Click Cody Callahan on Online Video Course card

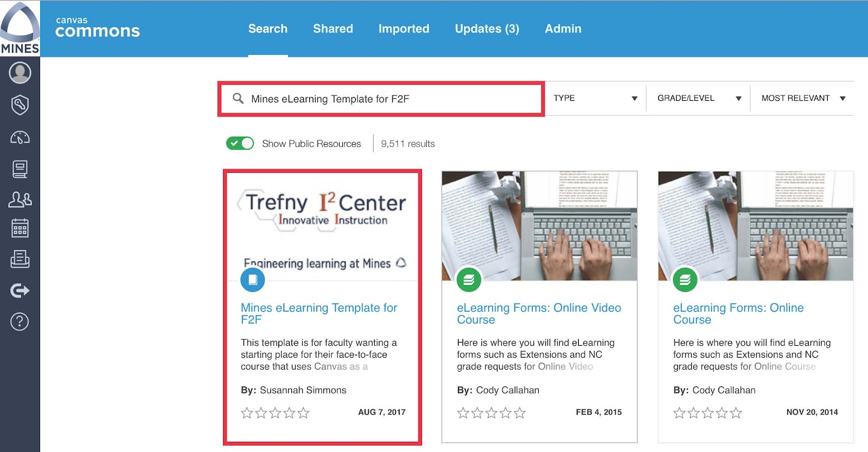click(508, 390)
